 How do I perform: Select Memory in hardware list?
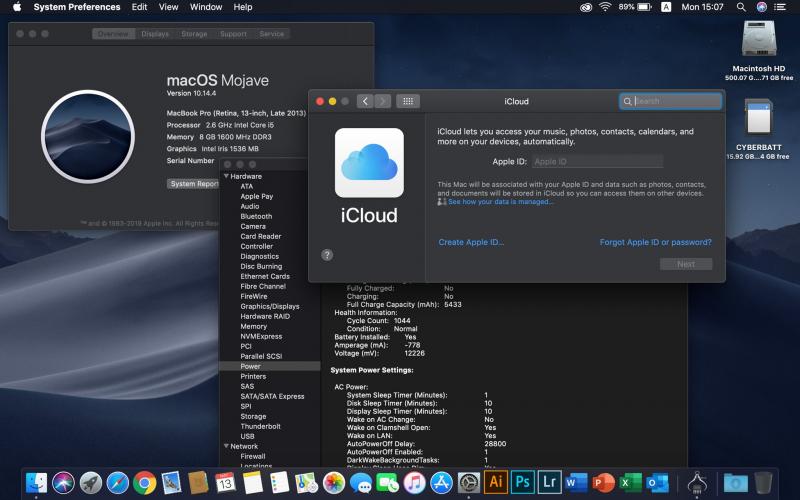click(x=254, y=326)
